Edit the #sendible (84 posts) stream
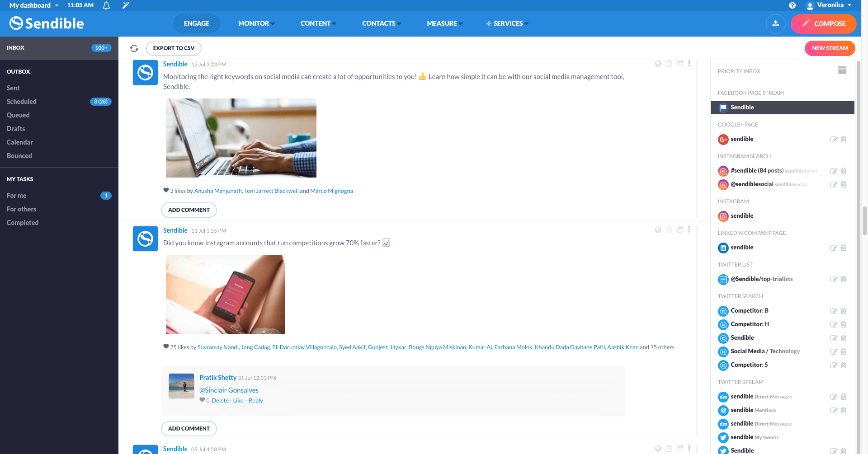This screenshot has width=868, height=454. [x=834, y=171]
